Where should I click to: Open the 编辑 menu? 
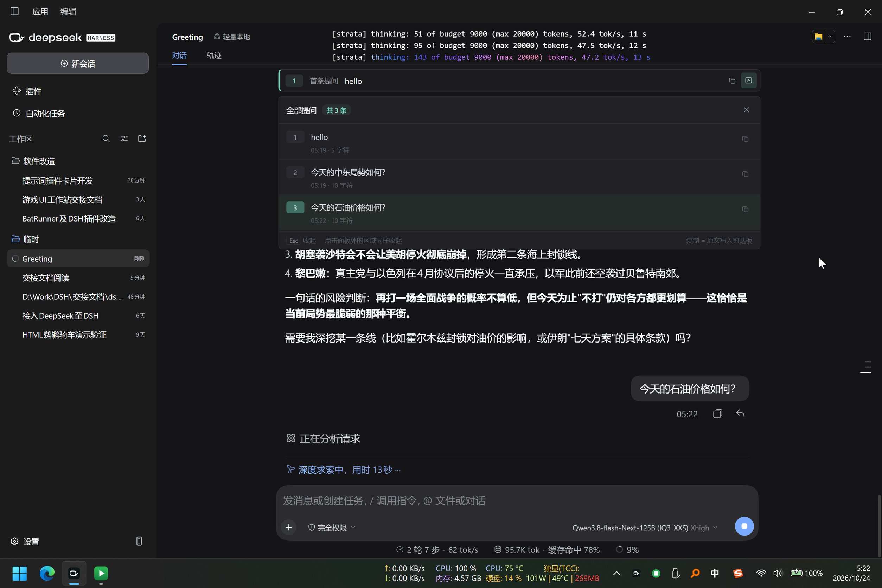tap(68, 12)
